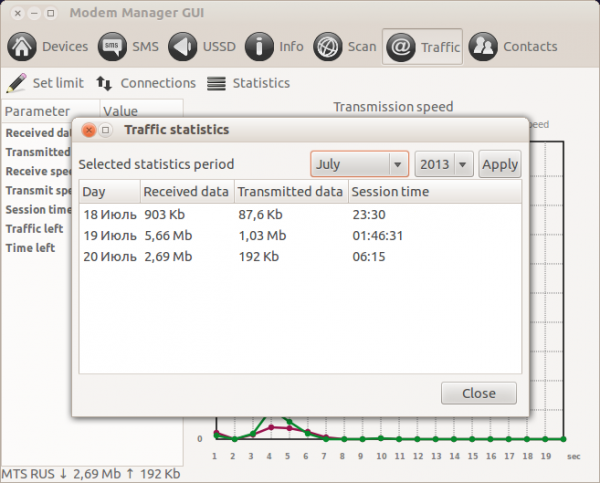
Task: Click the Set limit pencil icon
Action: coord(17,83)
